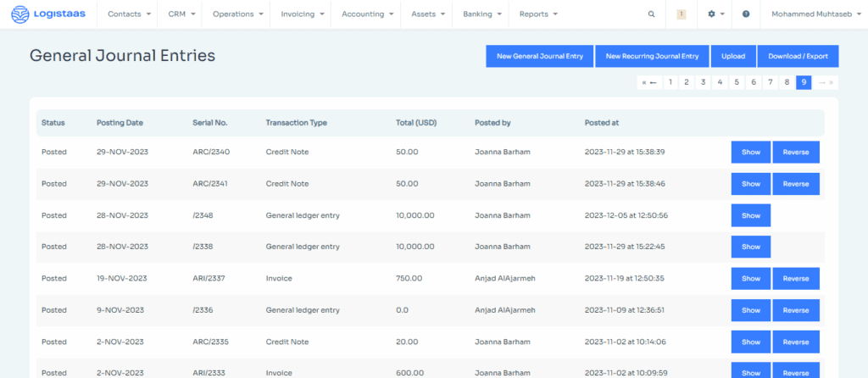Screen dimensions: 868x378
Task: Select the Banking menu item
Action: click(x=482, y=14)
